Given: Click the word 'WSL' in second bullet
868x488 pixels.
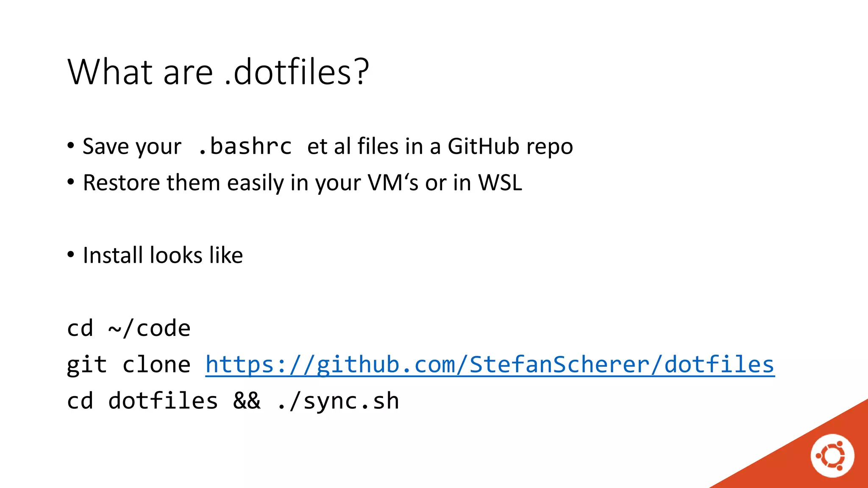Looking at the screenshot, I should [x=500, y=183].
